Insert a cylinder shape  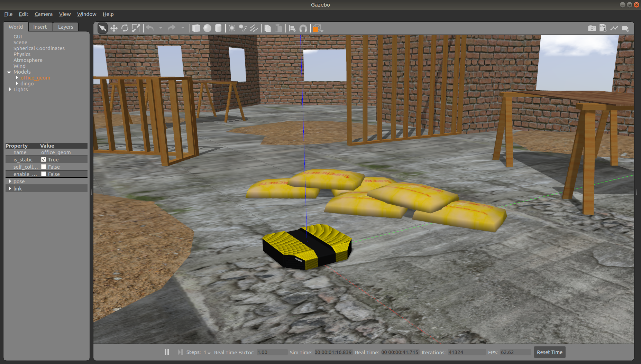coord(218,28)
